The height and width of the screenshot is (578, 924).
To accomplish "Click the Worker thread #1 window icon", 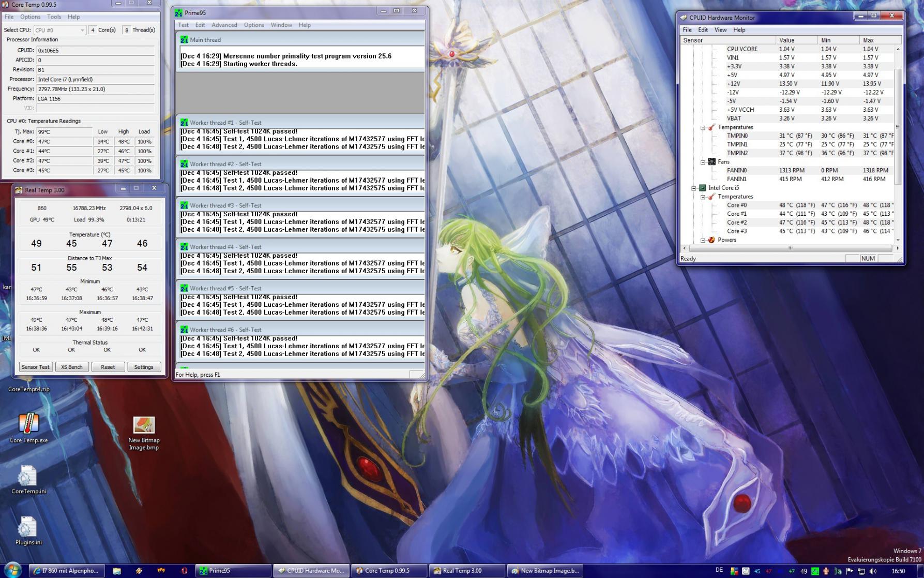I will point(184,123).
